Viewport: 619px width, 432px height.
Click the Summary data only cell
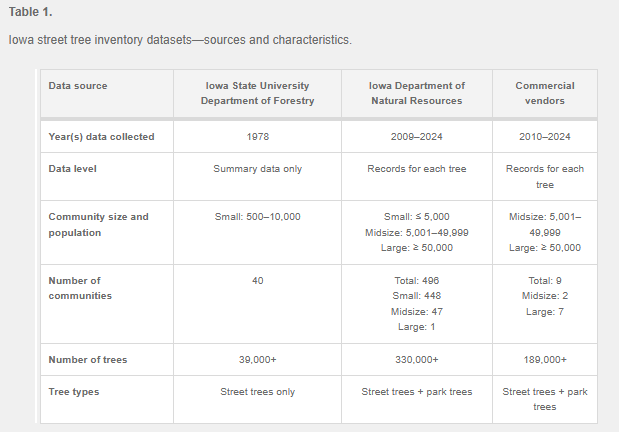(257, 169)
